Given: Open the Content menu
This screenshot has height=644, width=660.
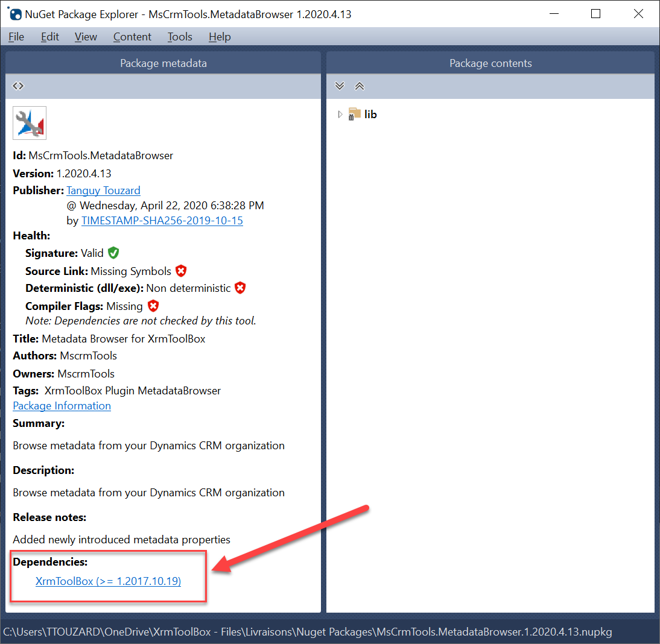Looking at the screenshot, I should click(x=132, y=37).
